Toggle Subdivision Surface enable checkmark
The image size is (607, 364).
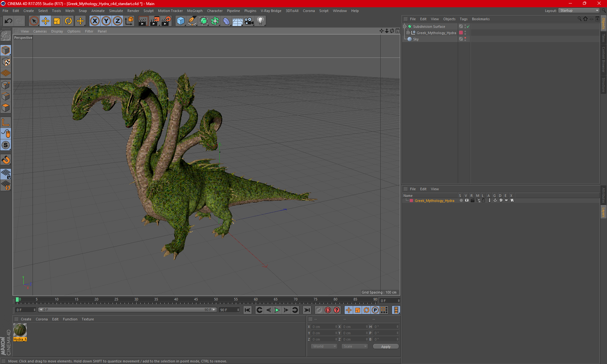[x=468, y=27]
